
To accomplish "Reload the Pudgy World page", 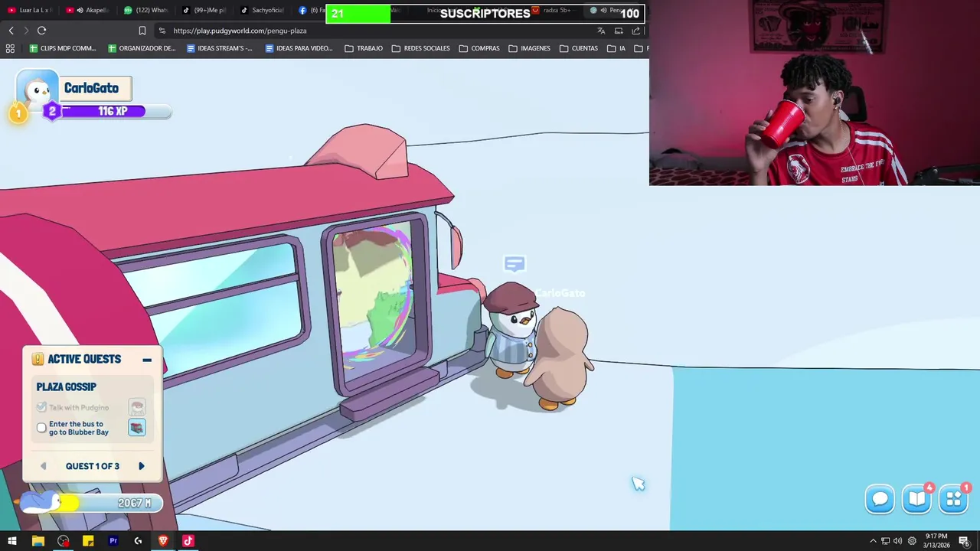I will [42, 31].
